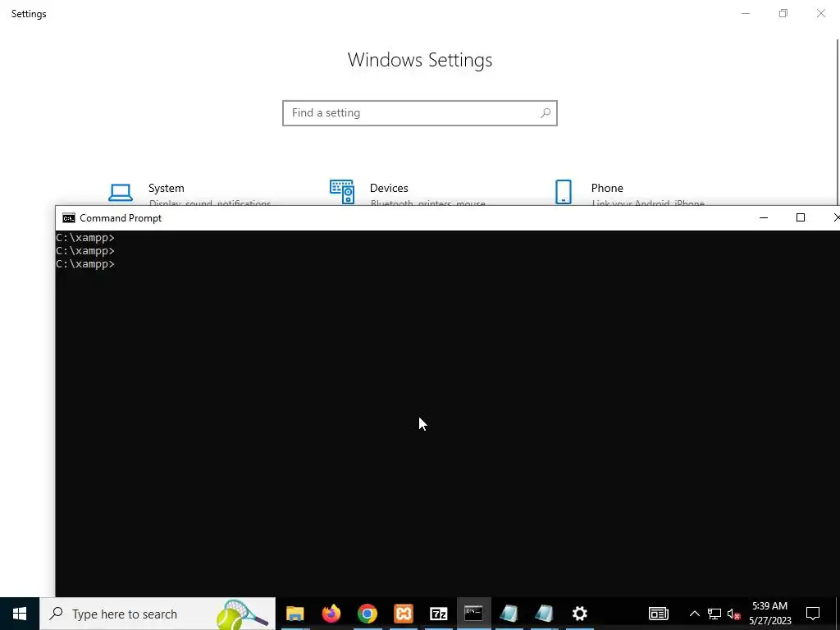Viewport: 840px width, 630px height.
Task: Open 7-Zip from the taskbar
Action: coord(438,614)
